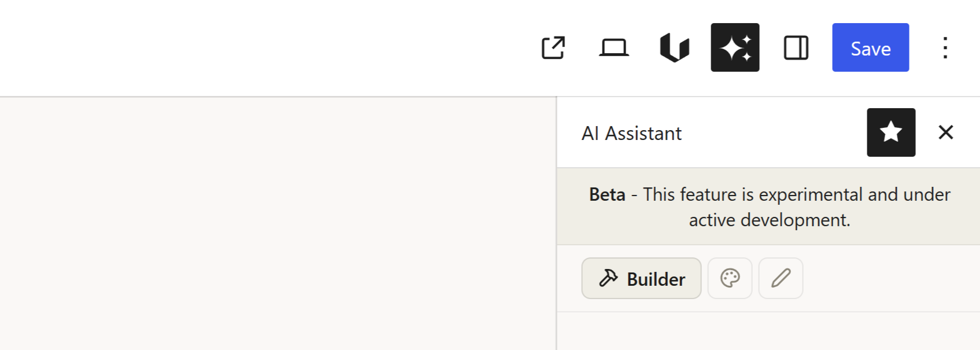This screenshot has width=980, height=350.
Task: Click the hammer icon on the Builder button
Action: (x=608, y=278)
